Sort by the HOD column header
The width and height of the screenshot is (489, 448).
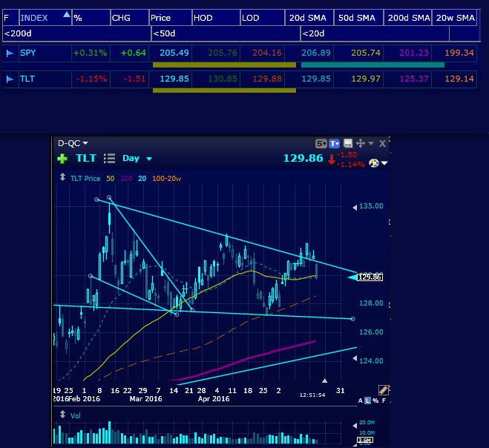(x=216, y=18)
